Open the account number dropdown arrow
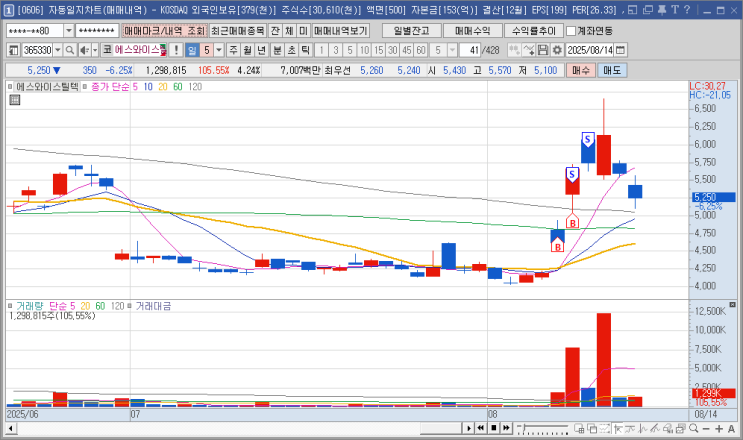743x440 pixels. coord(69,31)
